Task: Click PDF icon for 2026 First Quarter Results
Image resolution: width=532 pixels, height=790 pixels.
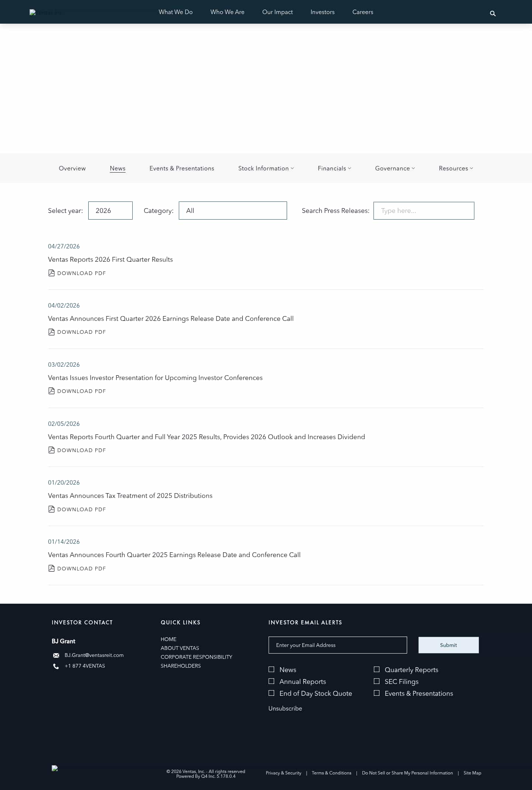Action: [51, 273]
